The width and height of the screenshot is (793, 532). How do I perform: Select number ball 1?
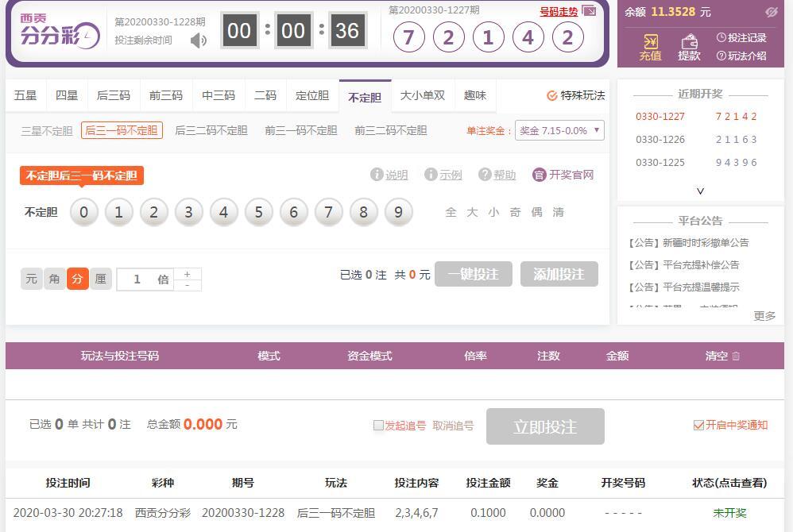pyautogui.click(x=119, y=212)
